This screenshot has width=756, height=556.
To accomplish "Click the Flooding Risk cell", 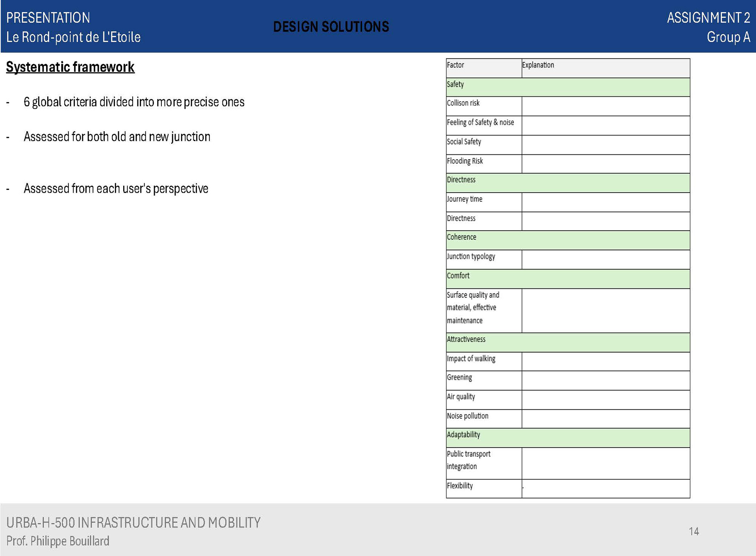I will coord(484,164).
